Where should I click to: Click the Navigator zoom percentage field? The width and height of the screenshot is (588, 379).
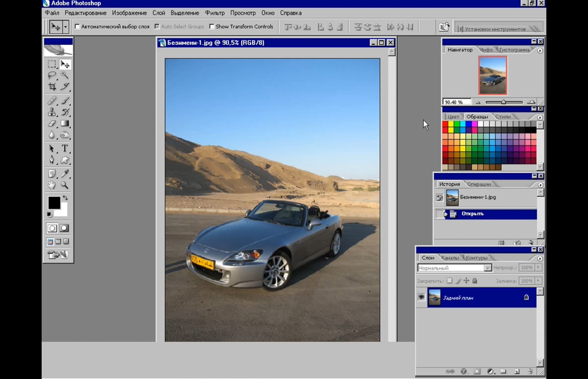pyautogui.click(x=457, y=102)
